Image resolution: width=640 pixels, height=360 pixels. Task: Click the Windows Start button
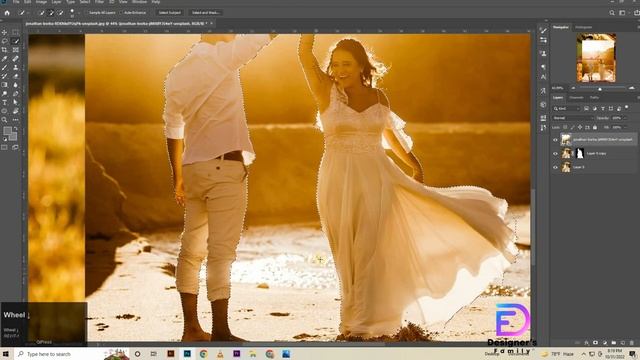[x=6, y=354]
